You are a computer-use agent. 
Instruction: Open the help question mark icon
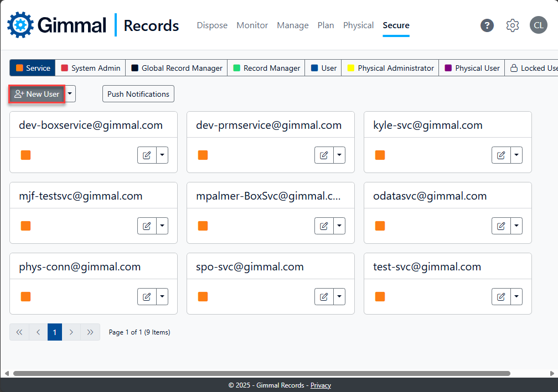(487, 25)
